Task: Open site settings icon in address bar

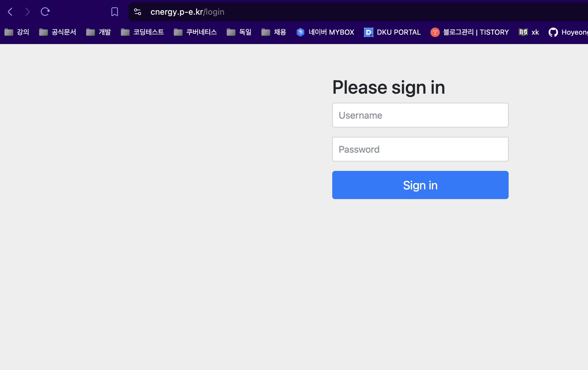Action: [138, 12]
